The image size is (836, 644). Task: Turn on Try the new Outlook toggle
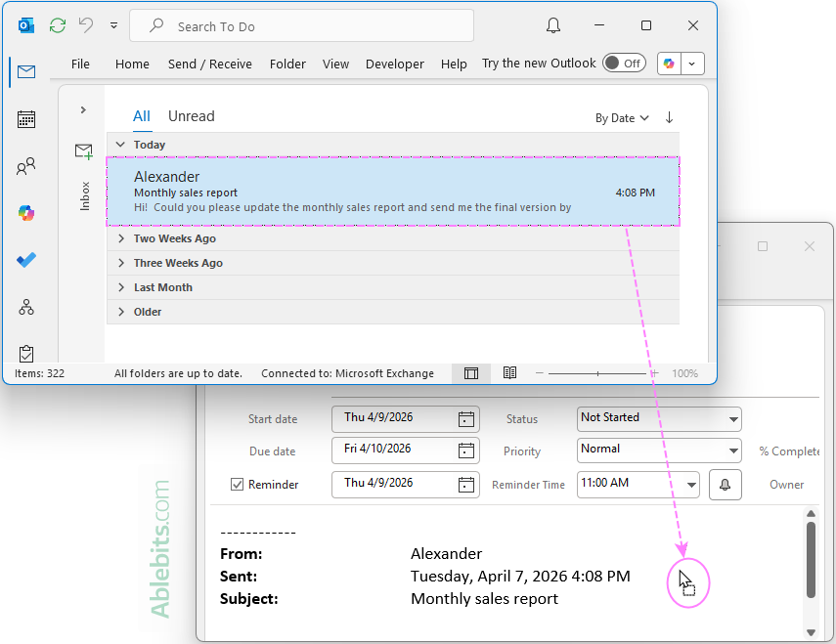[x=624, y=63]
